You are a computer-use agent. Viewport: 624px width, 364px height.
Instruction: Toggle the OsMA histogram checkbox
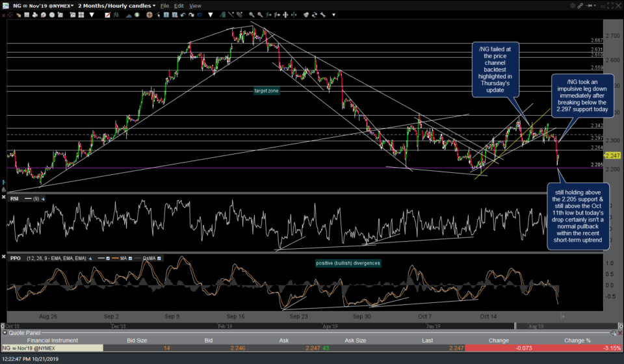coord(158,257)
